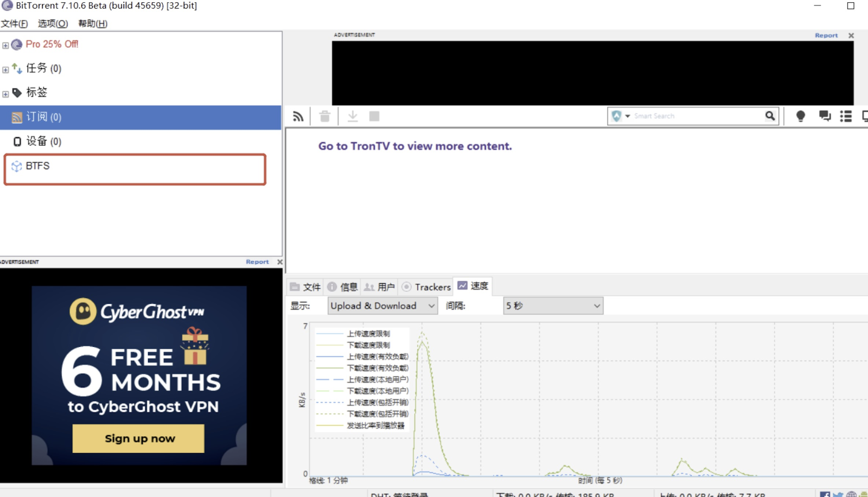868x497 pixels.
Task: Click the stop square icon in toolbar
Action: click(374, 116)
